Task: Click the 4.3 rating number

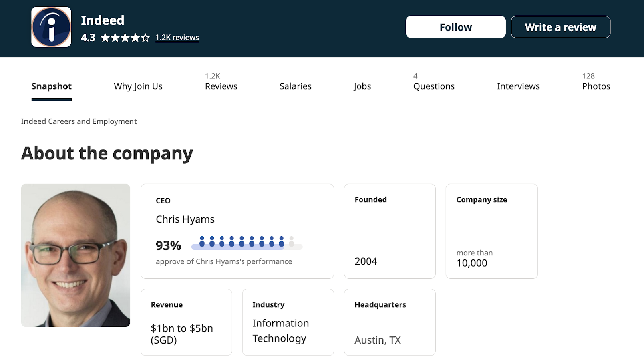Action: click(x=88, y=37)
